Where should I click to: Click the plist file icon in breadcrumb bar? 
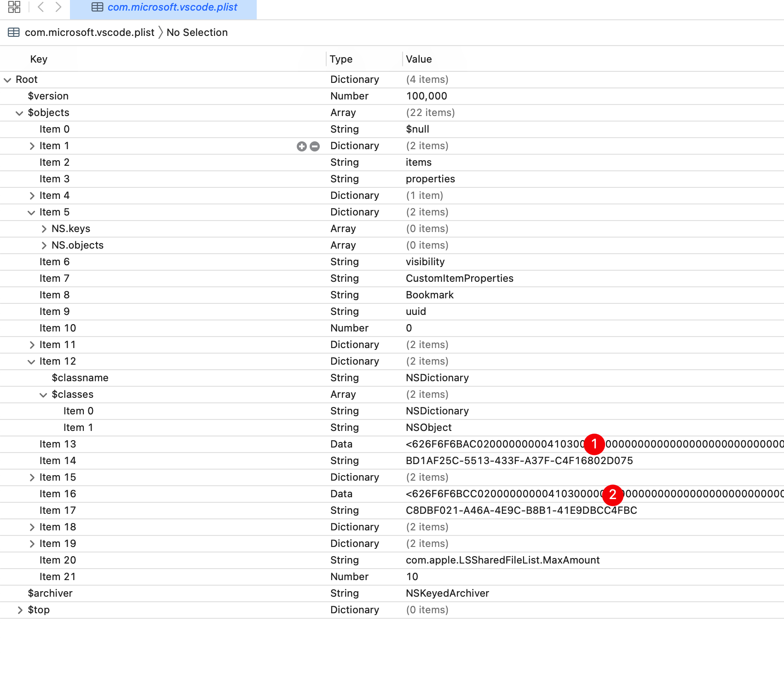[x=14, y=32]
